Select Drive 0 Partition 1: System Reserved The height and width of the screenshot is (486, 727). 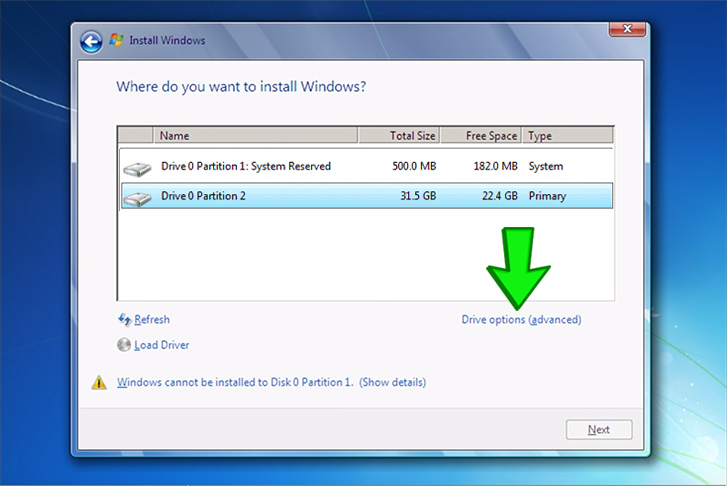tap(366, 166)
